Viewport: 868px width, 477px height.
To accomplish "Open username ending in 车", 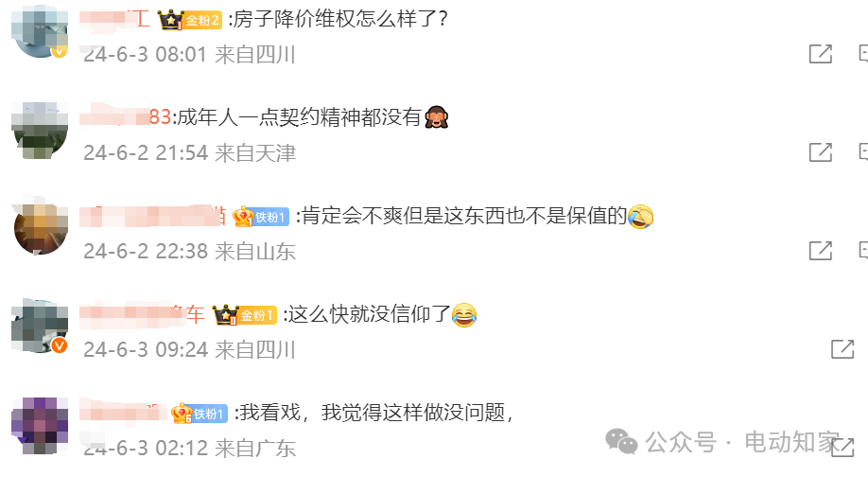I will click(x=142, y=314).
